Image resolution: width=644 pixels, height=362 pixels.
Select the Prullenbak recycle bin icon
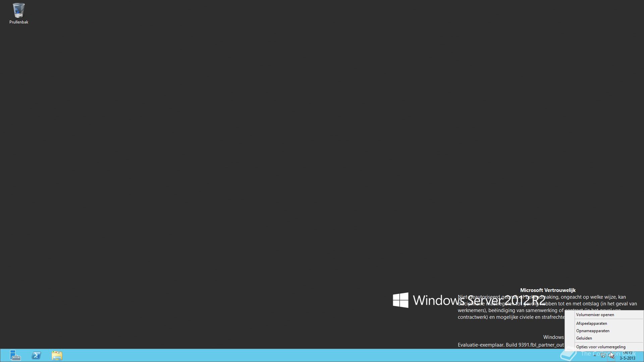click(x=18, y=13)
